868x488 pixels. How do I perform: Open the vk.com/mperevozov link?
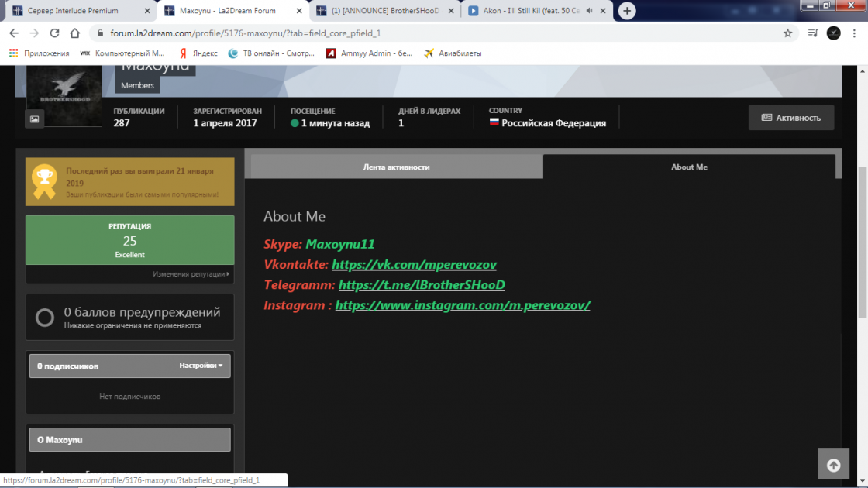click(414, 264)
